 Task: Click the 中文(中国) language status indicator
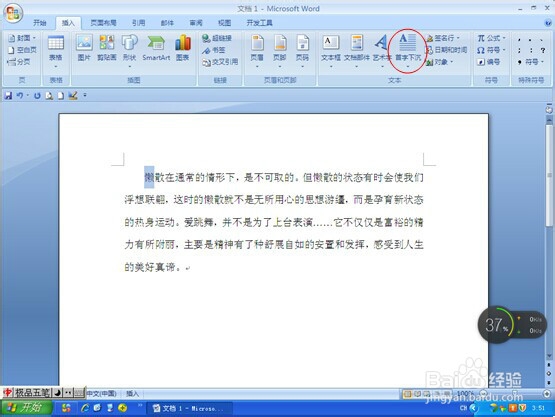click(102, 394)
